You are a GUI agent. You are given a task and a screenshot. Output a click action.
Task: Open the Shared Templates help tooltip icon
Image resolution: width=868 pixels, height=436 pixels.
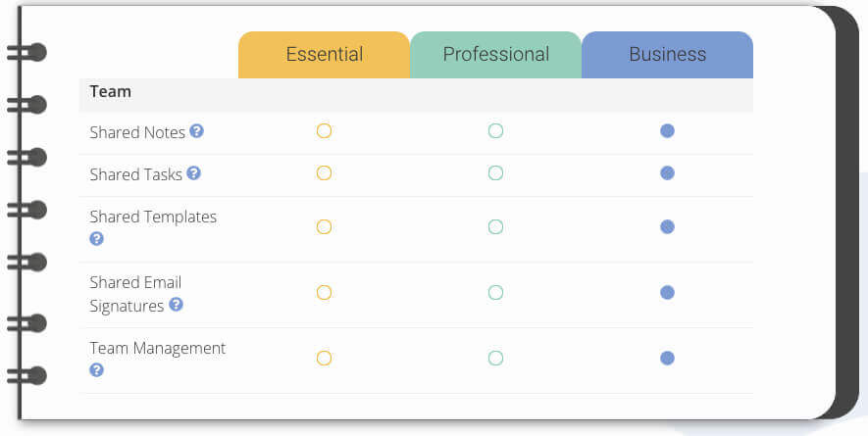[x=97, y=239]
